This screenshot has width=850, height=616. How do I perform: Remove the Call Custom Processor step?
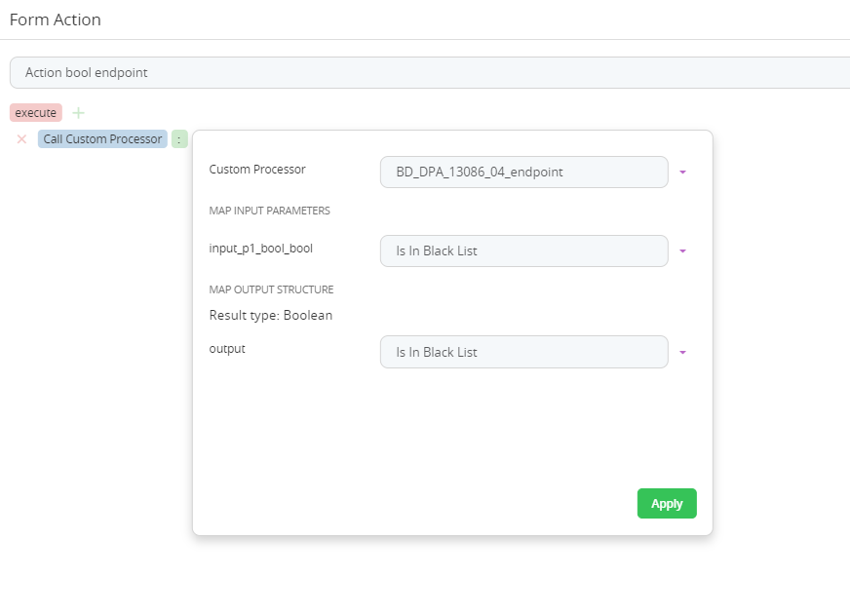pos(21,139)
